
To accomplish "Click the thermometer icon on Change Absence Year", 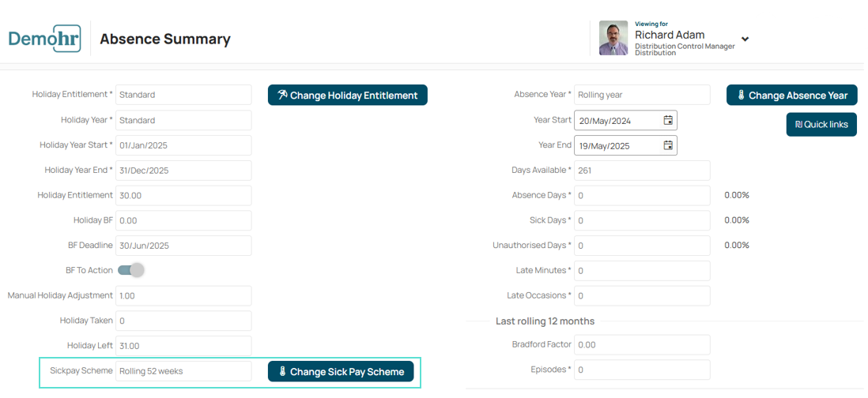I will 741,95.
